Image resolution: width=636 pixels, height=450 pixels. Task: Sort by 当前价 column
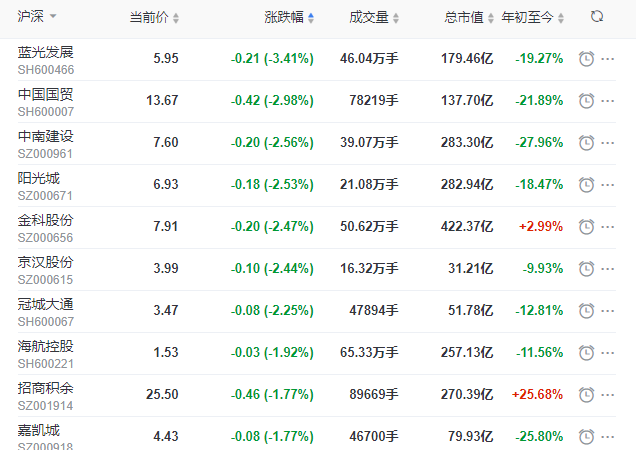(x=154, y=17)
